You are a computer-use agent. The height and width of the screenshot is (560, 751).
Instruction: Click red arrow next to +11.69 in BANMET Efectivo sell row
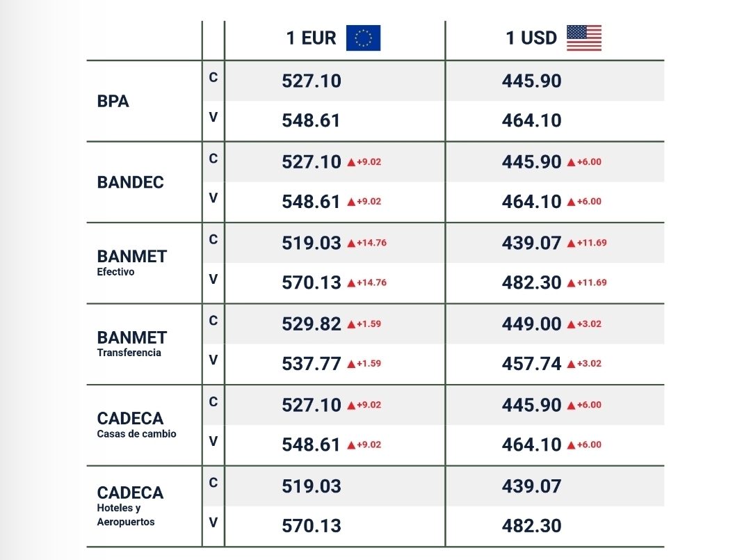571,283
